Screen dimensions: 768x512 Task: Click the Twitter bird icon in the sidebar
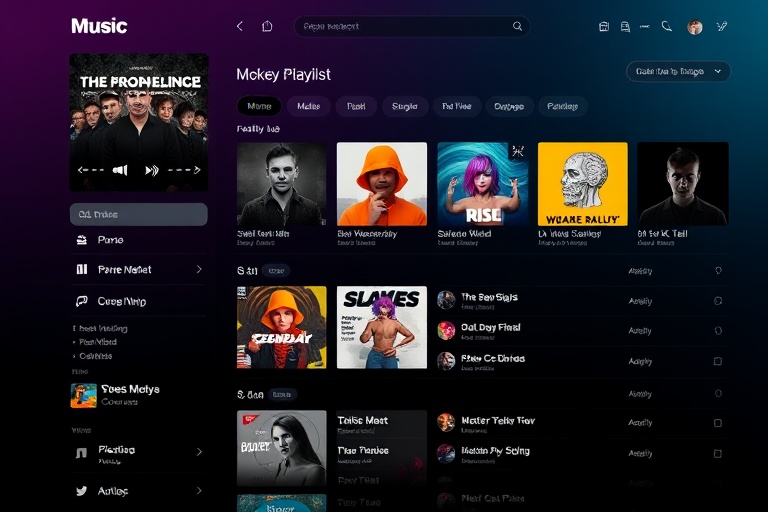(x=82, y=491)
